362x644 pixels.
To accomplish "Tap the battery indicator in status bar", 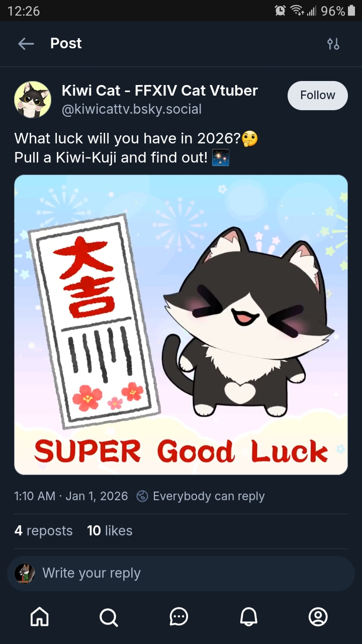I will coord(350,11).
